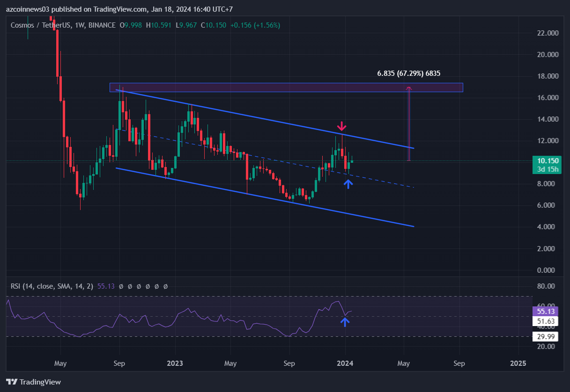Viewport: 570px width, 392px height.
Task: Click the 80.00 RSI axis label
Action: pyautogui.click(x=546, y=286)
